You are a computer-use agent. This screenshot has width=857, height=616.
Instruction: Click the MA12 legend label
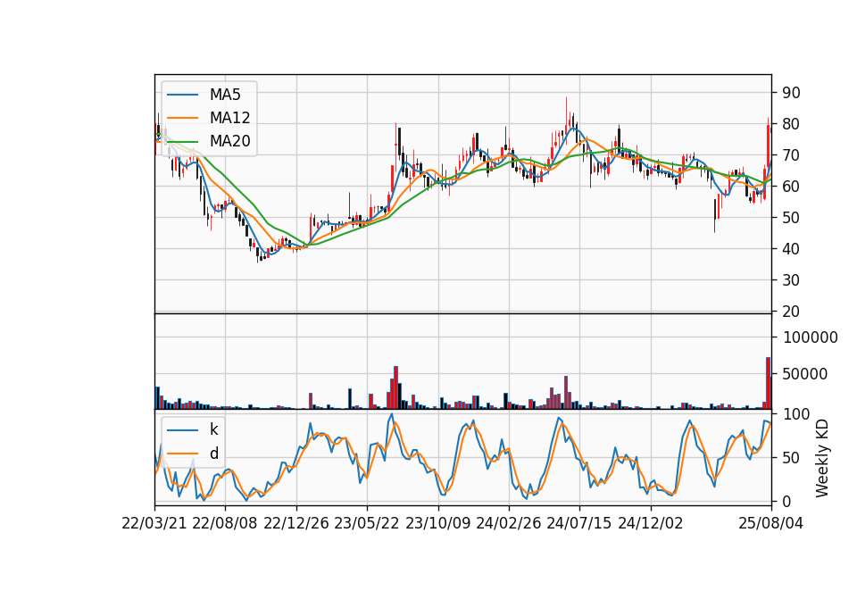pyautogui.click(x=229, y=118)
